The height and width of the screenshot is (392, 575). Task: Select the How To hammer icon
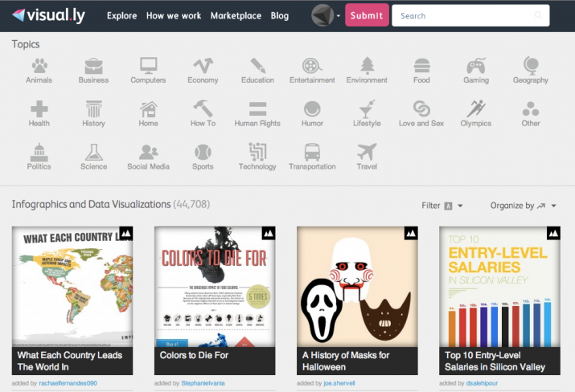point(203,108)
